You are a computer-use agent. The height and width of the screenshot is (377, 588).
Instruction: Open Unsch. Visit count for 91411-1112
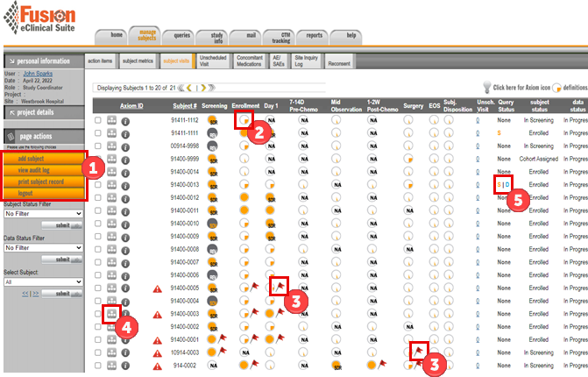tap(478, 120)
